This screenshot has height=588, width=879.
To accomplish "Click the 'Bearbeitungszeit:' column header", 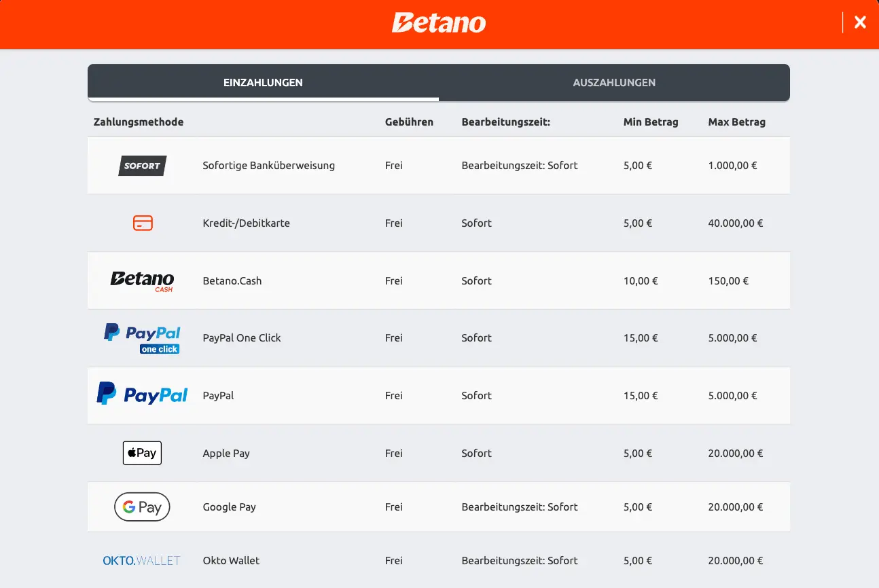I will coord(505,122).
